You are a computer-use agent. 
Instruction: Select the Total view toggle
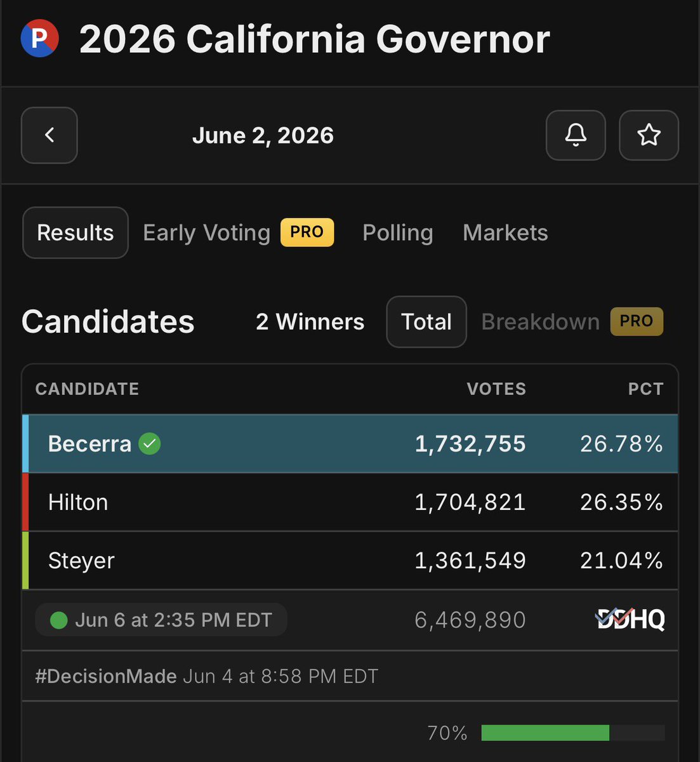(x=426, y=321)
